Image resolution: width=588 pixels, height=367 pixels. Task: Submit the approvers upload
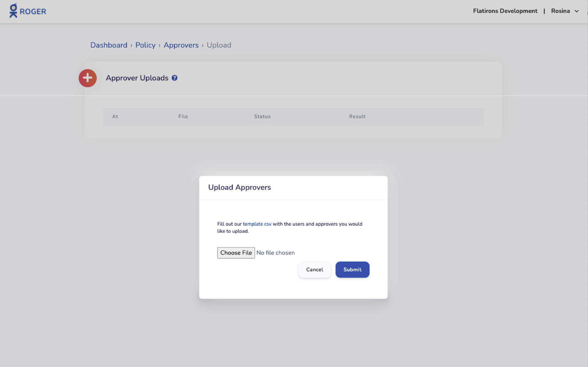352,270
